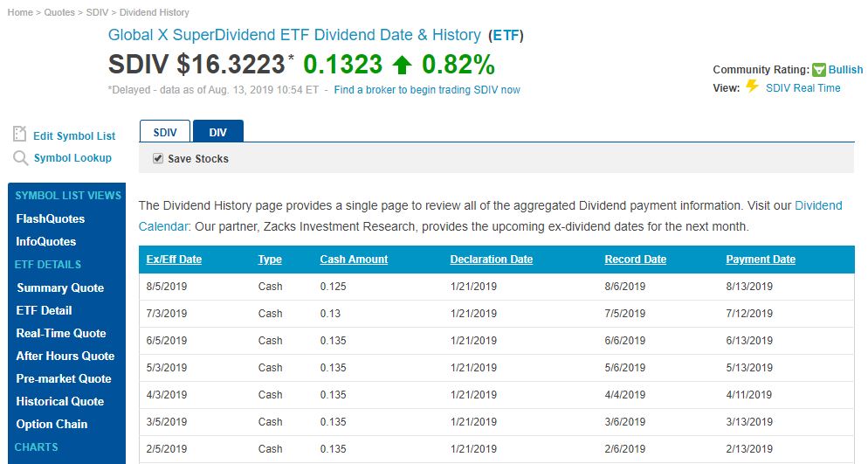Sort table by Record Date column

tap(636, 260)
